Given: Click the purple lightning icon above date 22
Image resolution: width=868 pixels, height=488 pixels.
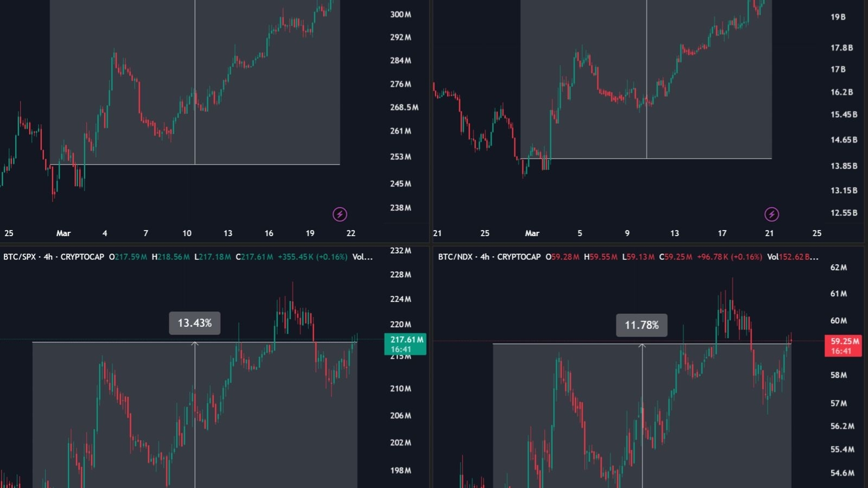Looking at the screenshot, I should tap(340, 214).
